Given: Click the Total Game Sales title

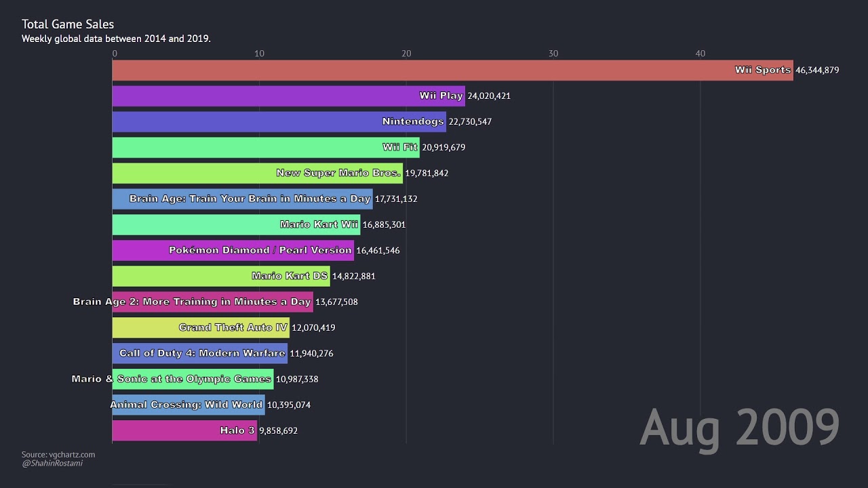Looking at the screenshot, I should [x=68, y=24].
